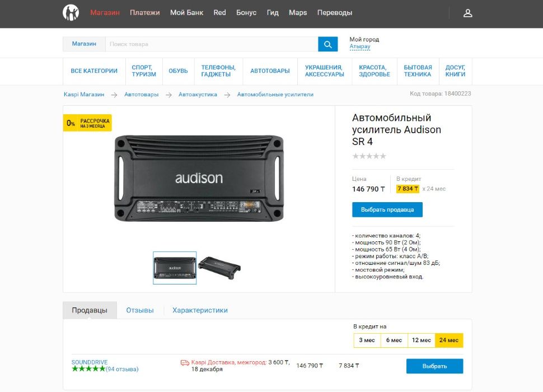Open Гид menu item
Screen dimensions: 543x392
point(273,13)
